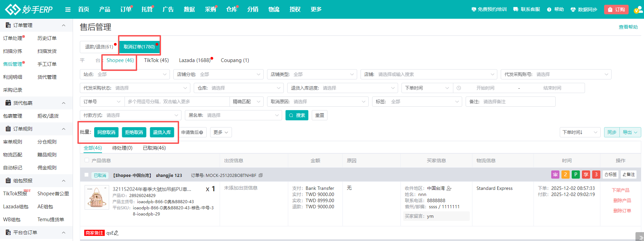Image resolution: width=644 pixels, height=241 pixels.
Task: Expand the 更多 batch actions dropdown
Action: pyautogui.click(x=221, y=132)
